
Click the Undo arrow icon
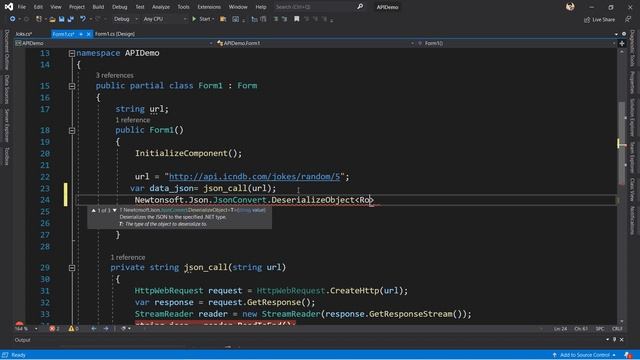pos(83,19)
